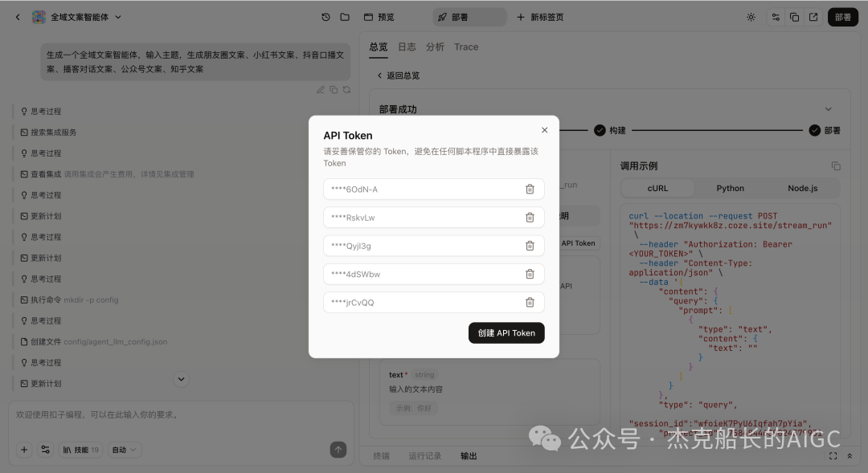Expand the 查看集成 step
The height and width of the screenshot is (473, 868).
click(108, 174)
